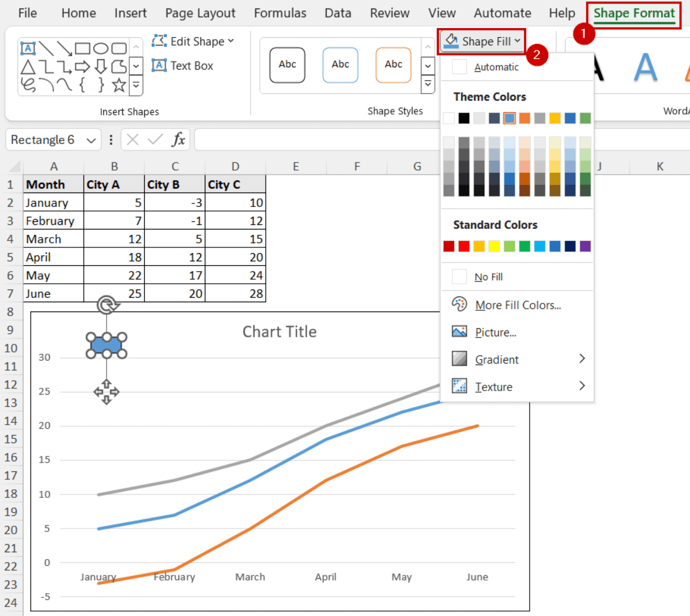The height and width of the screenshot is (616, 690).
Task: Select cell D1 containing City C
Action: (x=235, y=184)
